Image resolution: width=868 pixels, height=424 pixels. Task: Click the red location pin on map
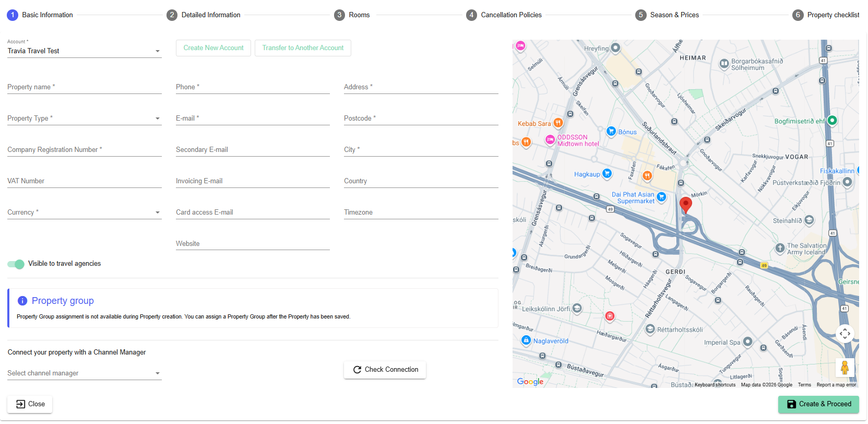pyautogui.click(x=686, y=205)
